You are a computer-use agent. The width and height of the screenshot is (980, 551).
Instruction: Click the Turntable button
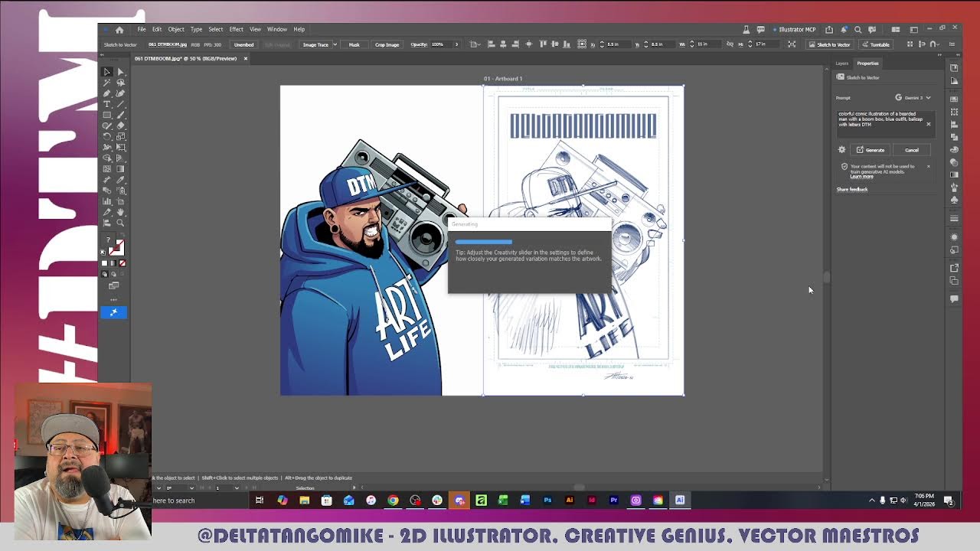[x=876, y=44]
